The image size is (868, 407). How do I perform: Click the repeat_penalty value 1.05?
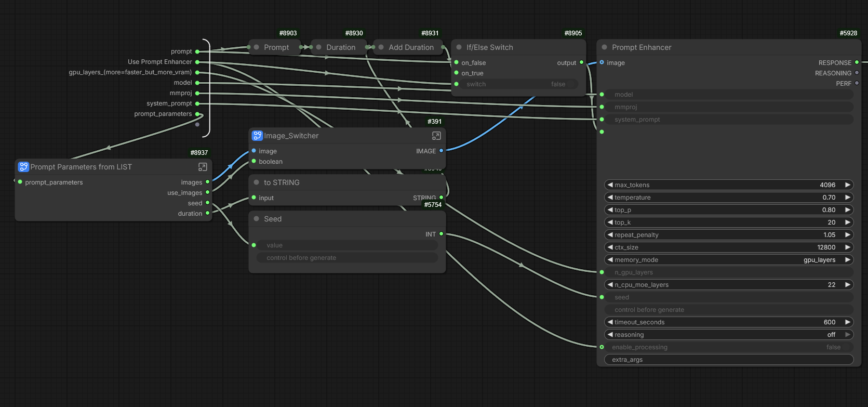coord(830,235)
